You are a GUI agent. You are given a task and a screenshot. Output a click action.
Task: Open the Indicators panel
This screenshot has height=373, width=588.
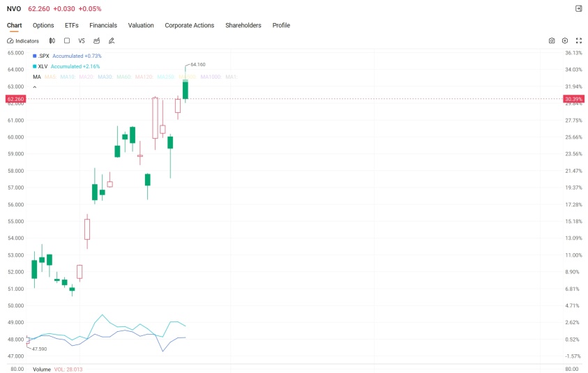(23, 41)
